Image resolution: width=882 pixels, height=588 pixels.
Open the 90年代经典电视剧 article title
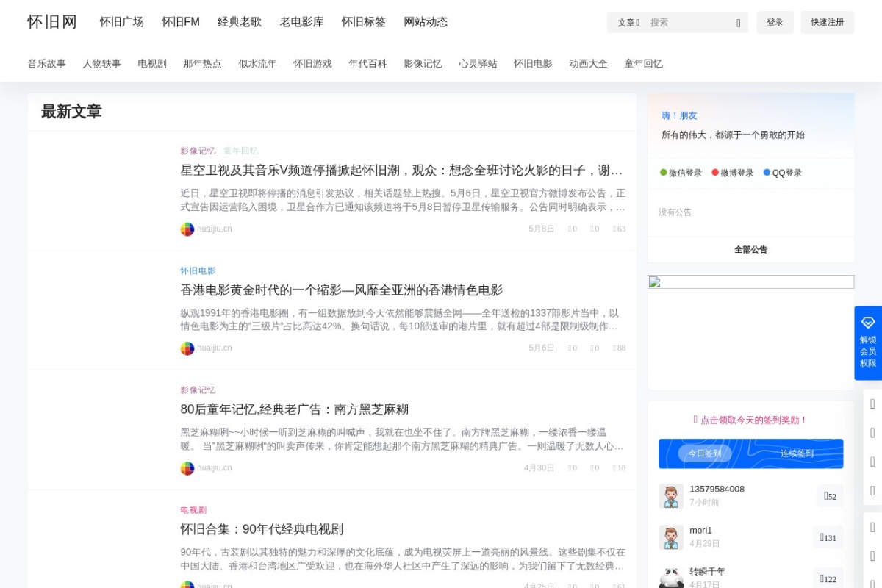(x=262, y=529)
